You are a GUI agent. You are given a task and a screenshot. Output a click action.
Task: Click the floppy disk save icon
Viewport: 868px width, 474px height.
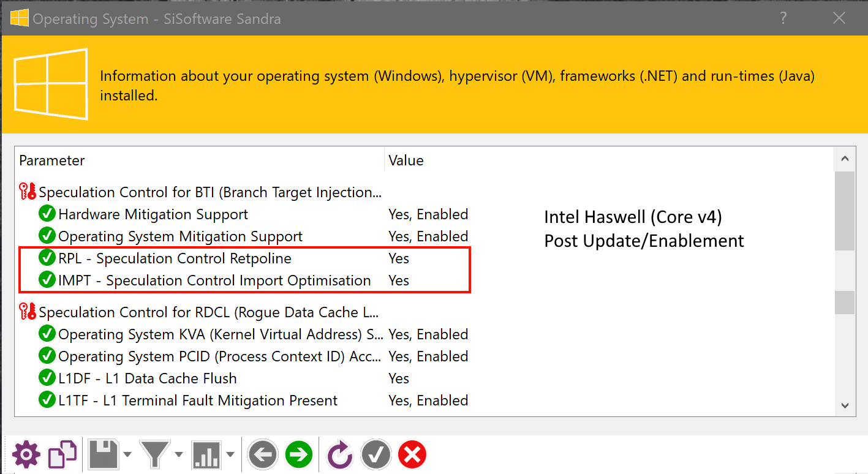point(104,455)
